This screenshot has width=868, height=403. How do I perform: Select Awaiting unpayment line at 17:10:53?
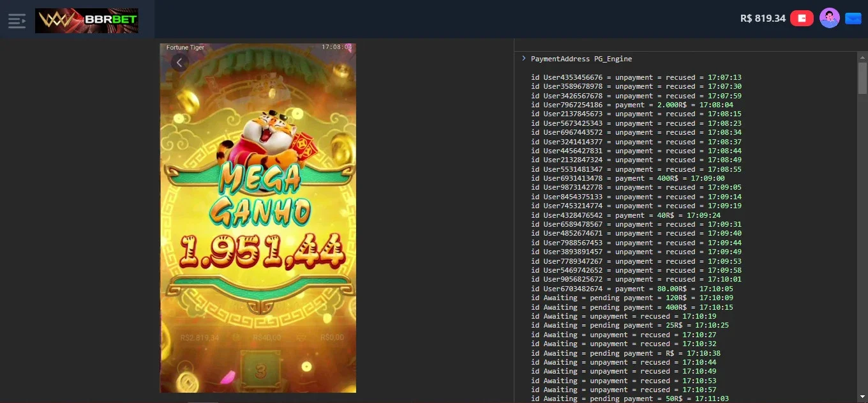(624, 381)
